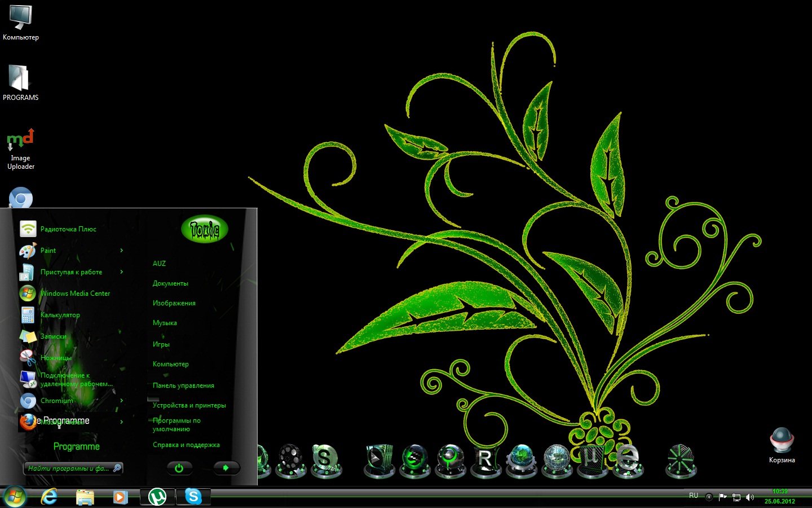Image resolution: width=812 pixels, height=508 pixels.
Task: Click the Skype icon in the taskbar
Action: tap(193, 496)
